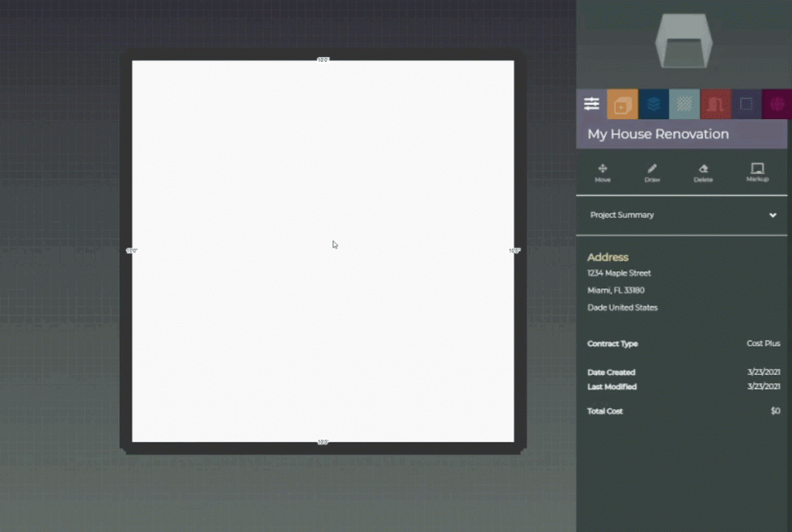792x532 pixels.
Task: Open the settings sliders tab
Action: click(x=592, y=104)
